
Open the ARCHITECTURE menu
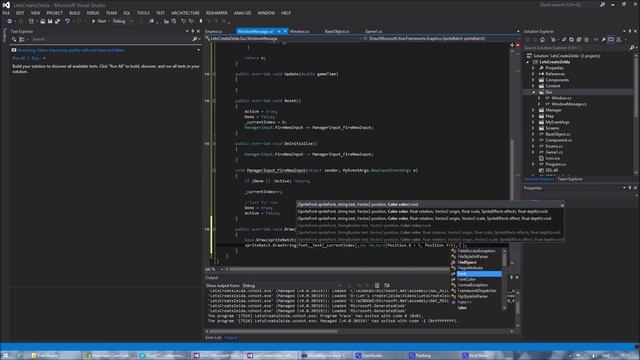185,13
